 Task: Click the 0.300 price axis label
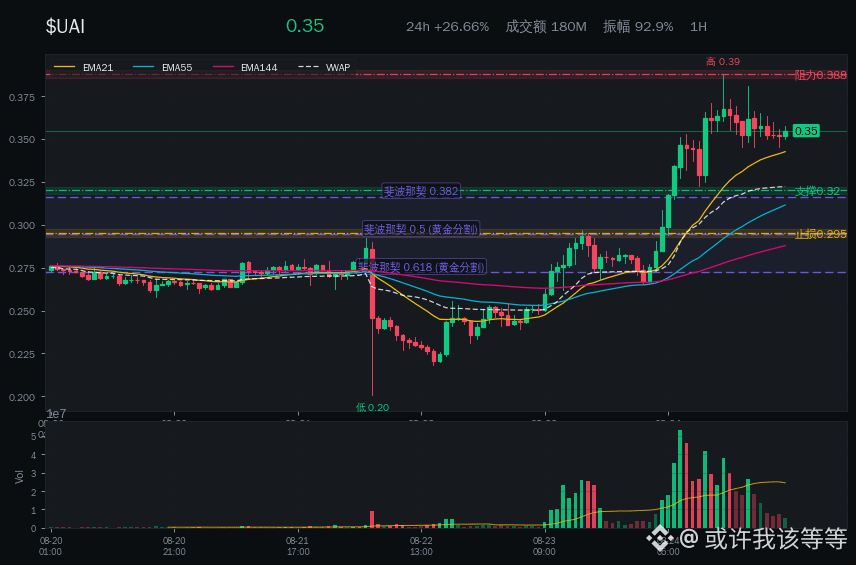pos(22,225)
